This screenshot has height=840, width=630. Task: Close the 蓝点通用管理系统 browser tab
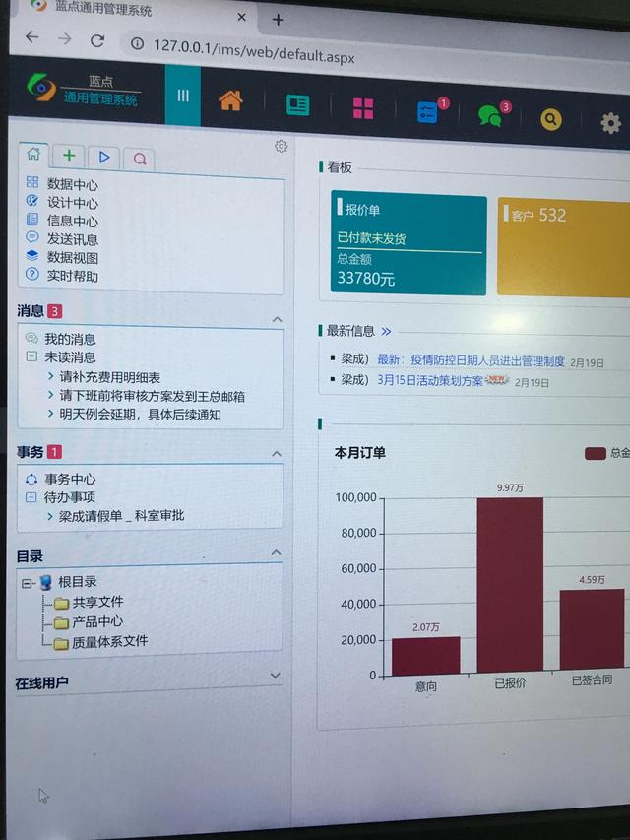(x=241, y=17)
